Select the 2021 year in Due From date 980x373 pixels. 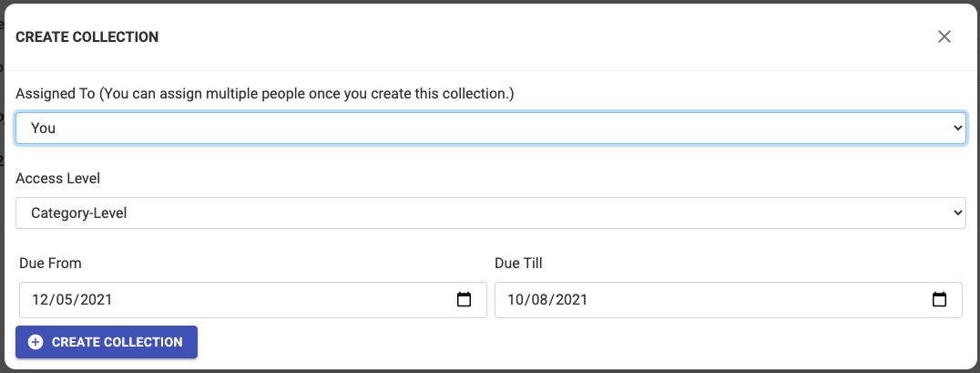pyautogui.click(x=95, y=299)
